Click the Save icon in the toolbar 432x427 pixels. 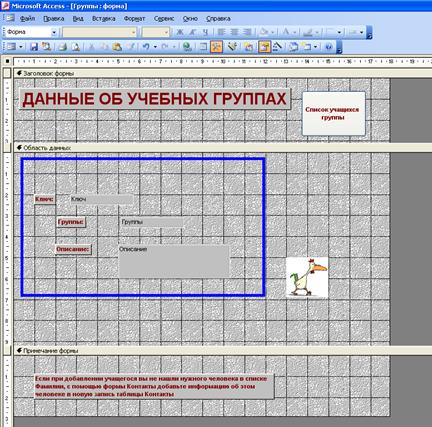(x=34, y=47)
